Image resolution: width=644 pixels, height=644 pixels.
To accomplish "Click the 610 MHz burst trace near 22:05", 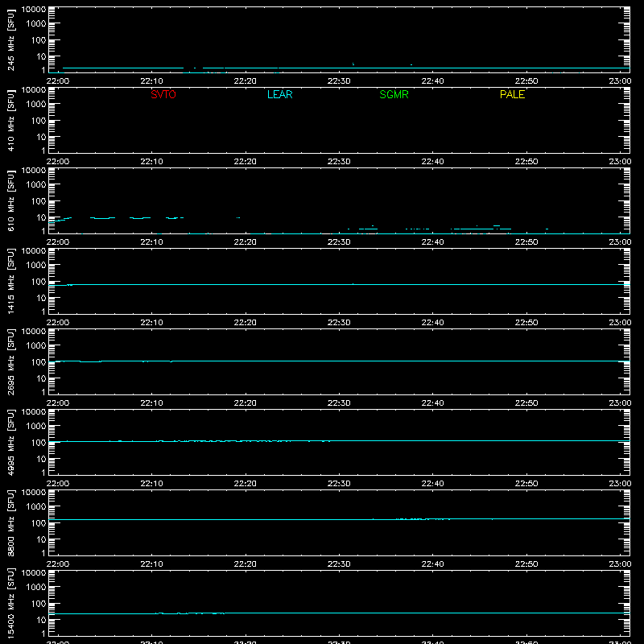I will 102,218.
